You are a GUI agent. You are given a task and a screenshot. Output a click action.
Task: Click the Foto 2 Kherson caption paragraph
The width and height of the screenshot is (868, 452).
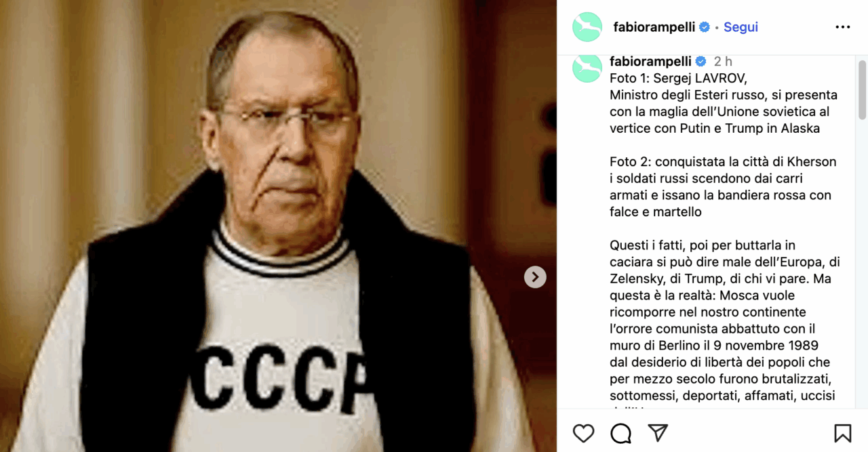723,186
